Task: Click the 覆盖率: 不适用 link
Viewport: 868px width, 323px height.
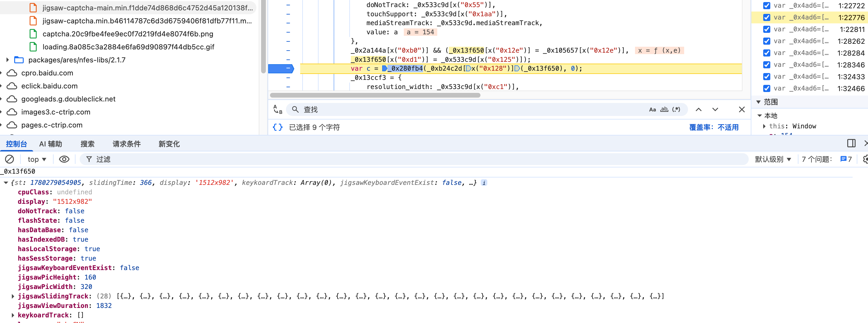Action: tap(714, 127)
